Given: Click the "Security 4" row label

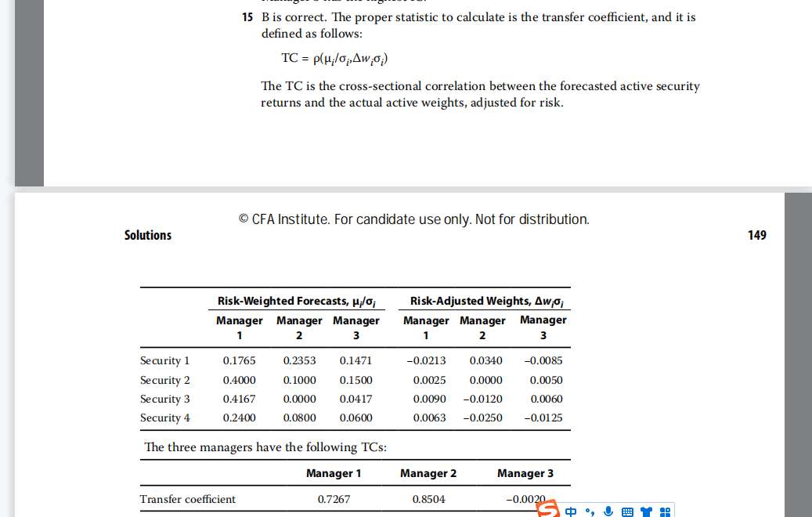Looking at the screenshot, I should pos(164,418).
